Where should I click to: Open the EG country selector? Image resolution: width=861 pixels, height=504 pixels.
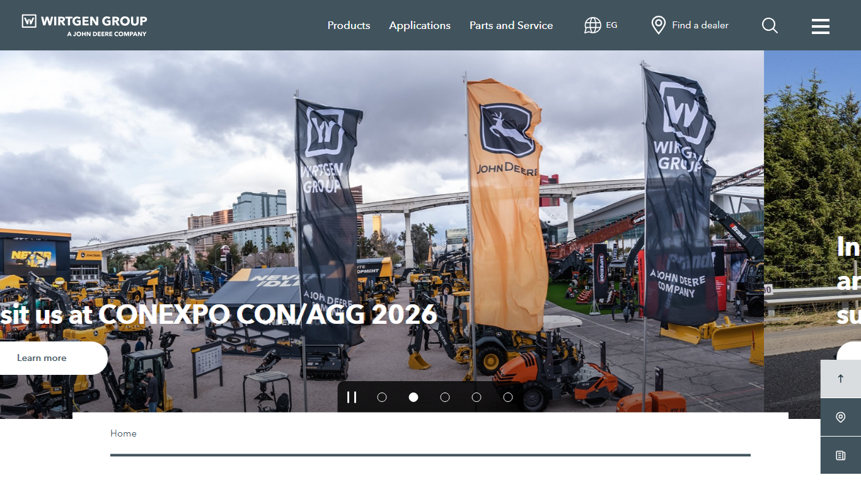point(611,25)
